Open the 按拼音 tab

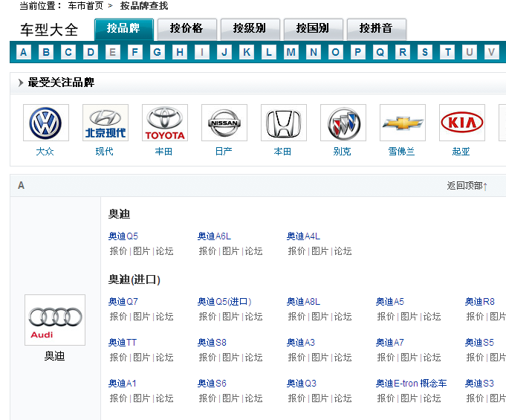(x=376, y=29)
